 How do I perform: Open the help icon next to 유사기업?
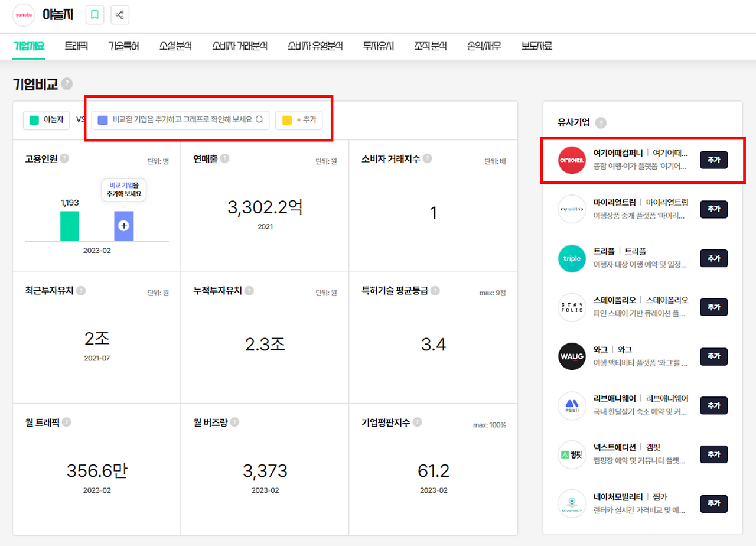click(601, 123)
